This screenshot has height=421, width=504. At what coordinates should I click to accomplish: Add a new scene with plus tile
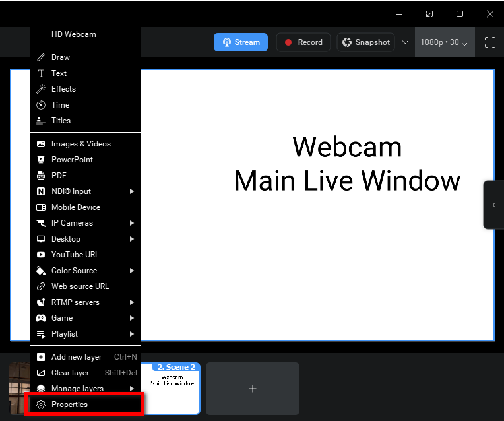point(252,389)
